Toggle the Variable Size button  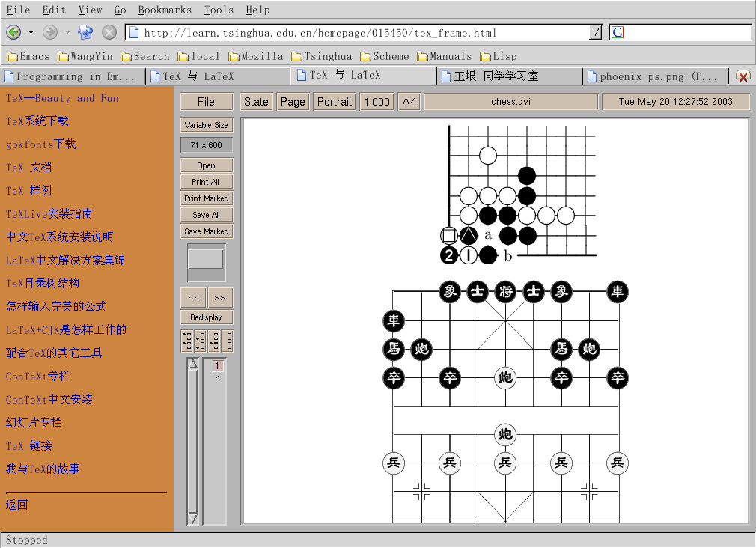click(x=207, y=125)
